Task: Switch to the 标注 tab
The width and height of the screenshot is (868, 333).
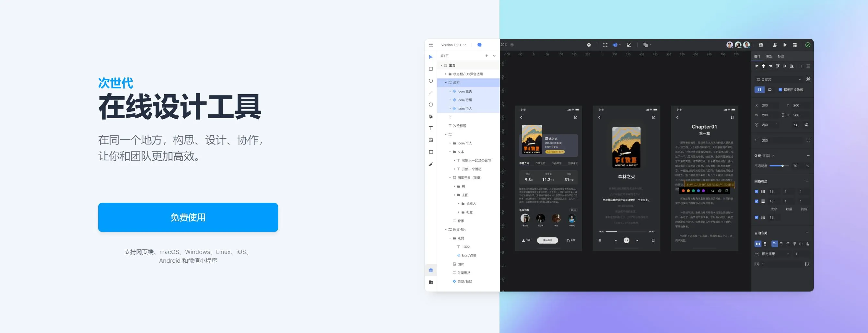Action: [781, 56]
